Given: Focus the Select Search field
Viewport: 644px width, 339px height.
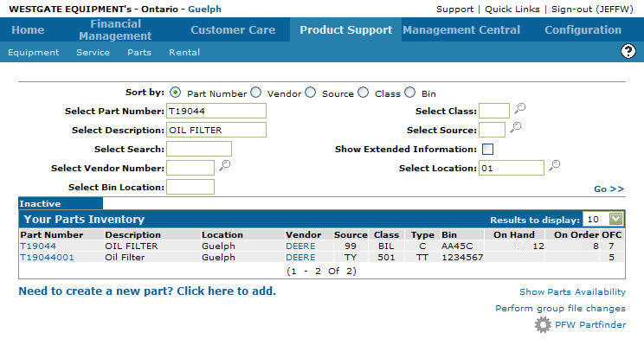Looking at the screenshot, I should coord(199,149).
